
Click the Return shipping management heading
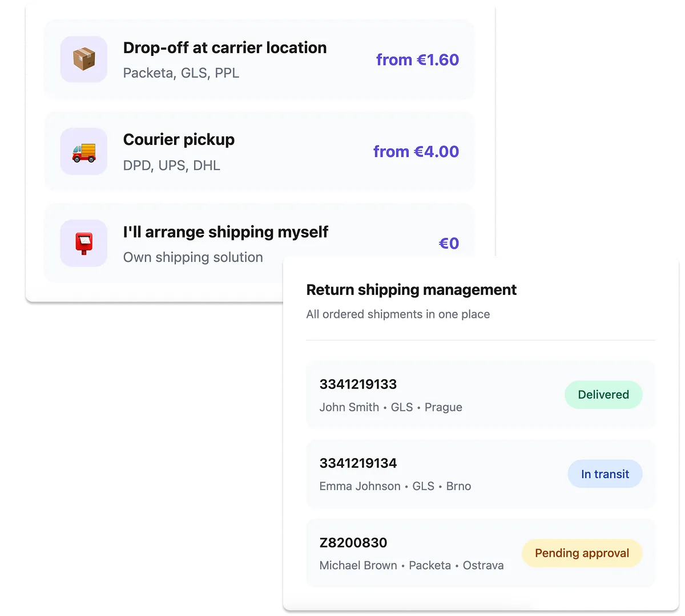coord(411,290)
